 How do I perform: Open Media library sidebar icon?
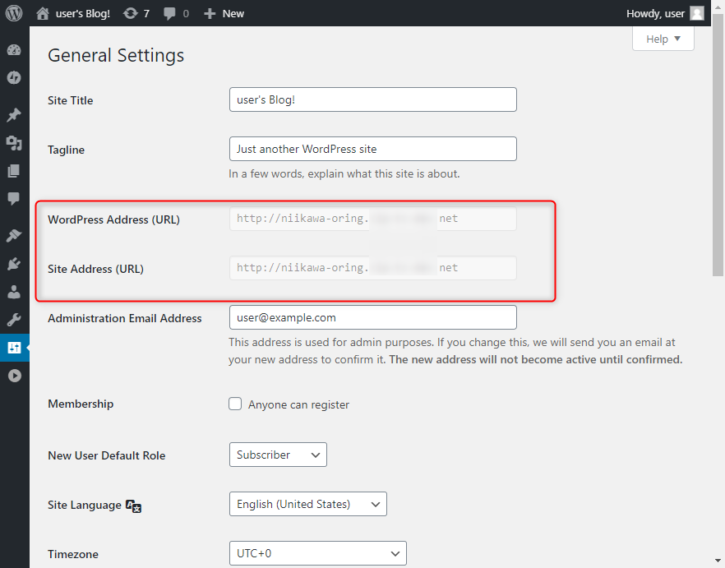pyautogui.click(x=14, y=143)
